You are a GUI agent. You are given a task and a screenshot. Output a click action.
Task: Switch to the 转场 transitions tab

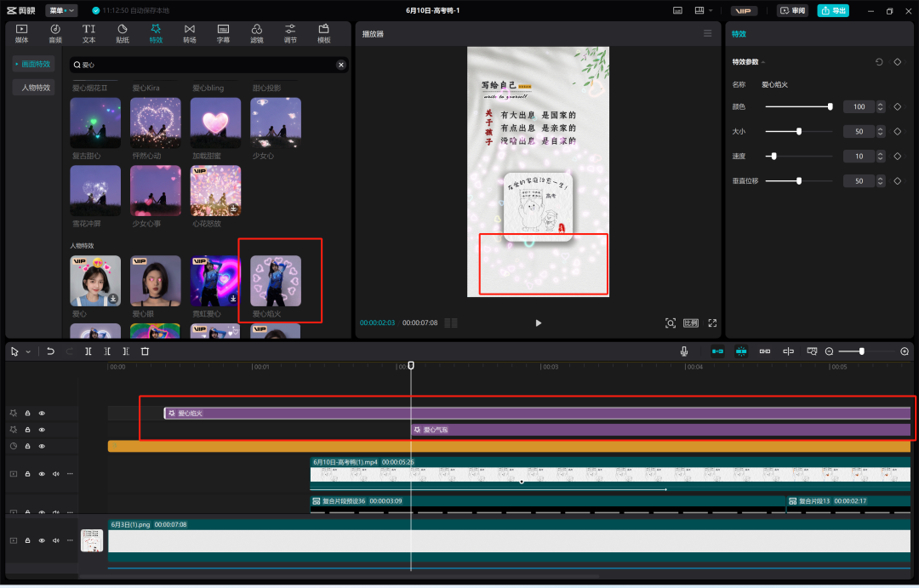click(x=190, y=33)
